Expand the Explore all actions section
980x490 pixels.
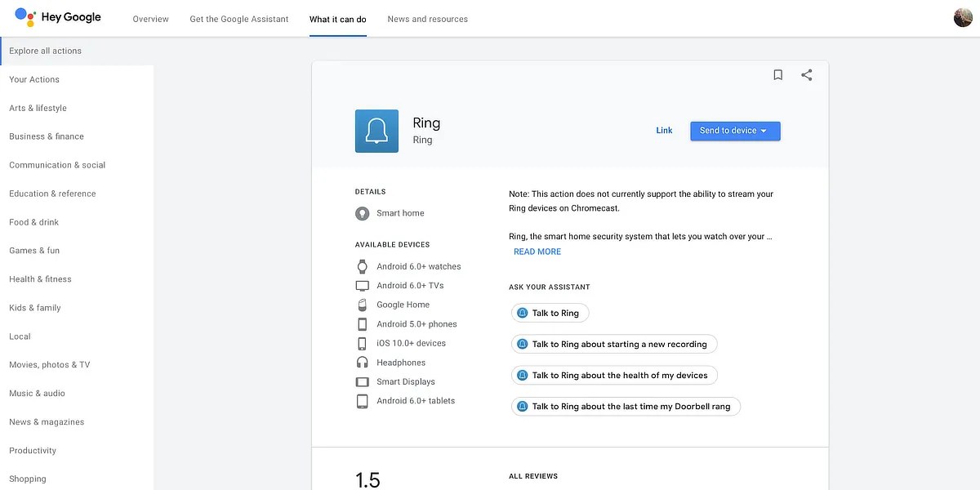tap(45, 50)
